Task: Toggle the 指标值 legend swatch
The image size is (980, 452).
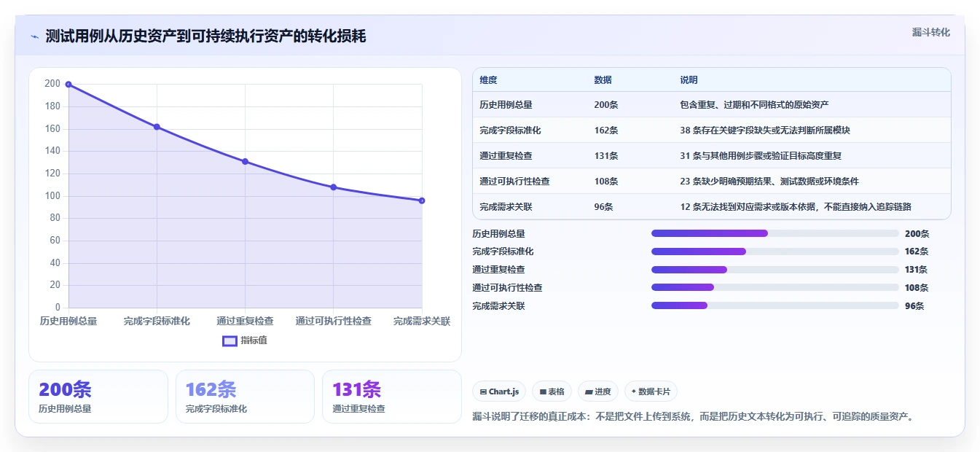Action: point(230,340)
